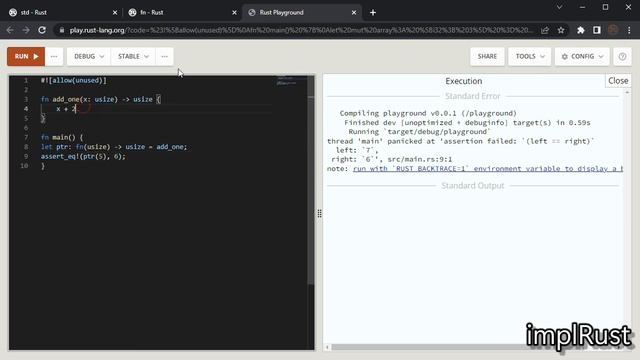Open the browser extensions puzzle icon
This screenshot has width=640, height=360.
point(580,30)
